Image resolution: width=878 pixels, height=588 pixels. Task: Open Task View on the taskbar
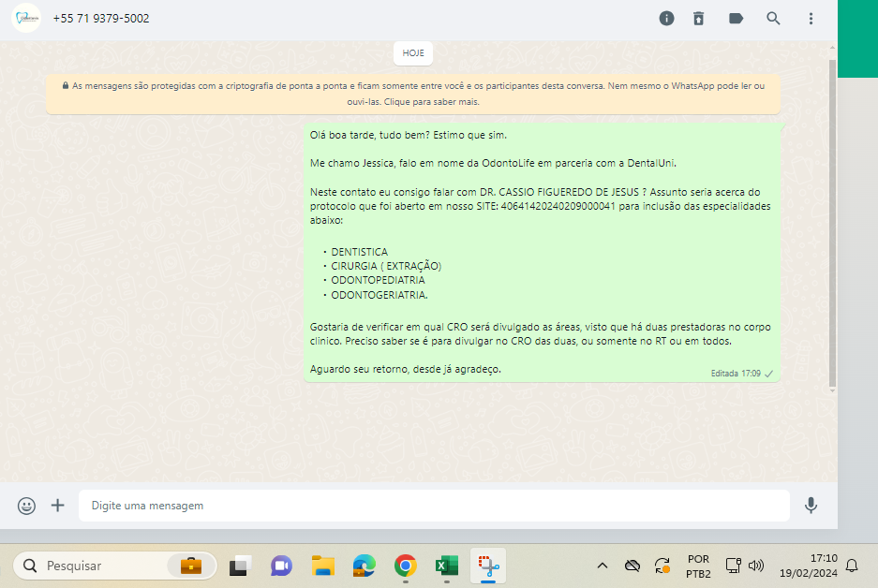tap(240, 566)
